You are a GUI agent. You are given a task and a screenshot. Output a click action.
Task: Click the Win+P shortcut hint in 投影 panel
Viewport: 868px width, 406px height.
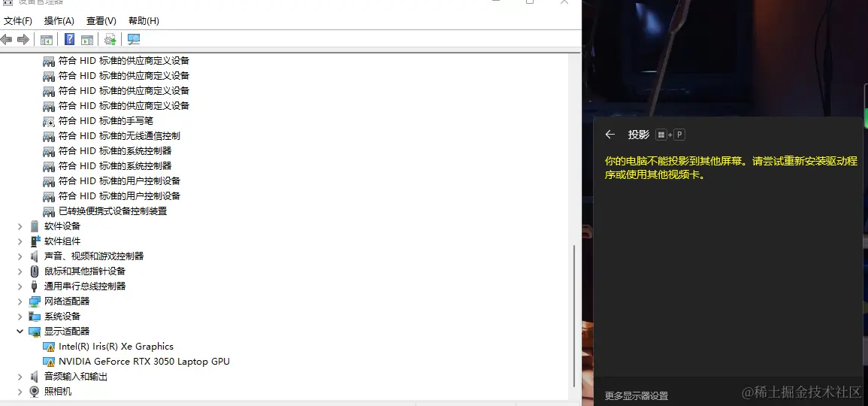[x=670, y=135]
